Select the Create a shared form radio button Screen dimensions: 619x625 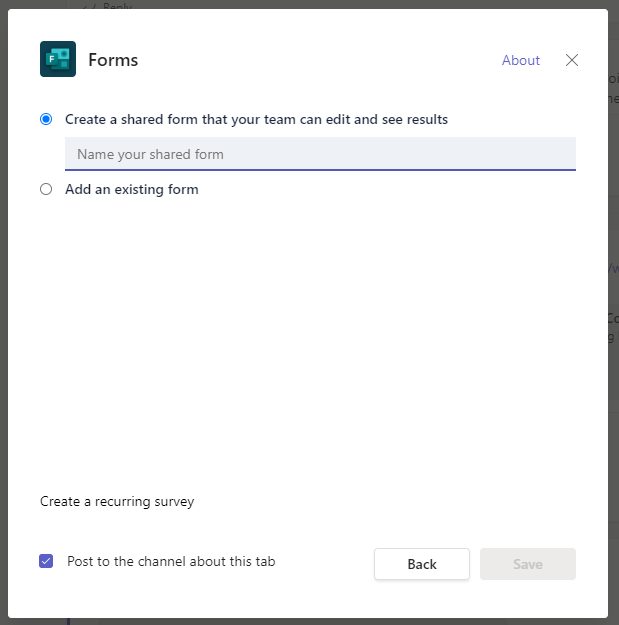tap(46, 119)
